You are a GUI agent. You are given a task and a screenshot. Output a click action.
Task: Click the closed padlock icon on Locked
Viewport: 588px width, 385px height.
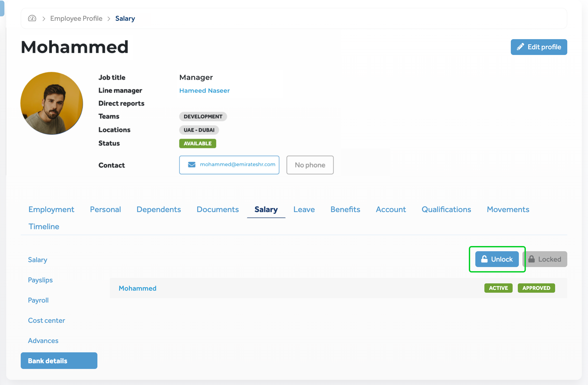(532, 259)
